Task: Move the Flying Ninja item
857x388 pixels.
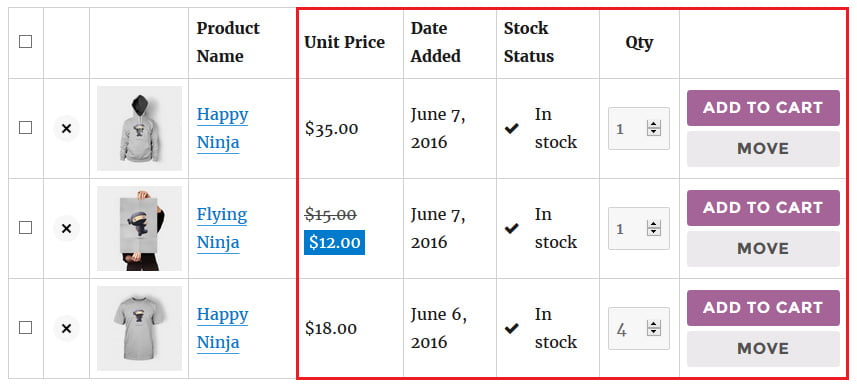Action: [x=763, y=249]
